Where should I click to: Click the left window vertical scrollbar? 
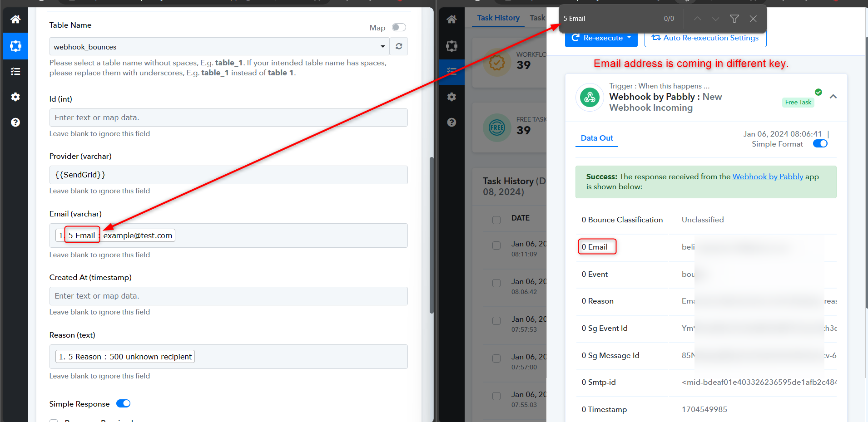pyautogui.click(x=432, y=235)
